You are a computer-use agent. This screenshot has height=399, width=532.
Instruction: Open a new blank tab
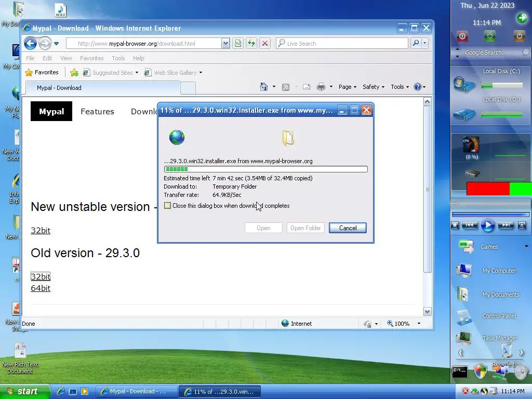[188, 88]
